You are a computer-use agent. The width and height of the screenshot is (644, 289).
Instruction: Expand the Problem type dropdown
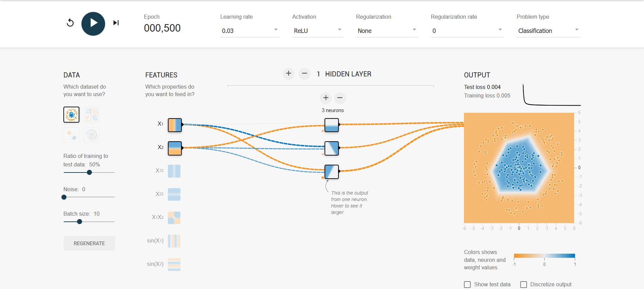(x=548, y=31)
